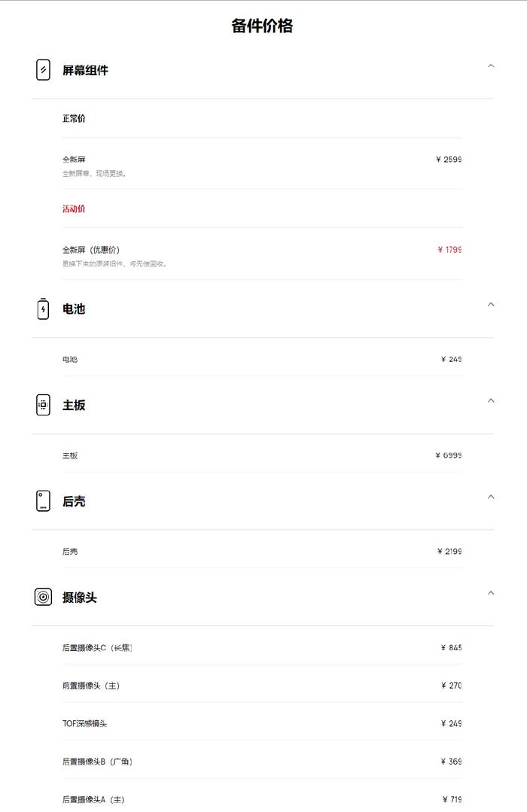
Task: Click the 主板 motherboard icon
Action: pyautogui.click(x=43, y=405)
